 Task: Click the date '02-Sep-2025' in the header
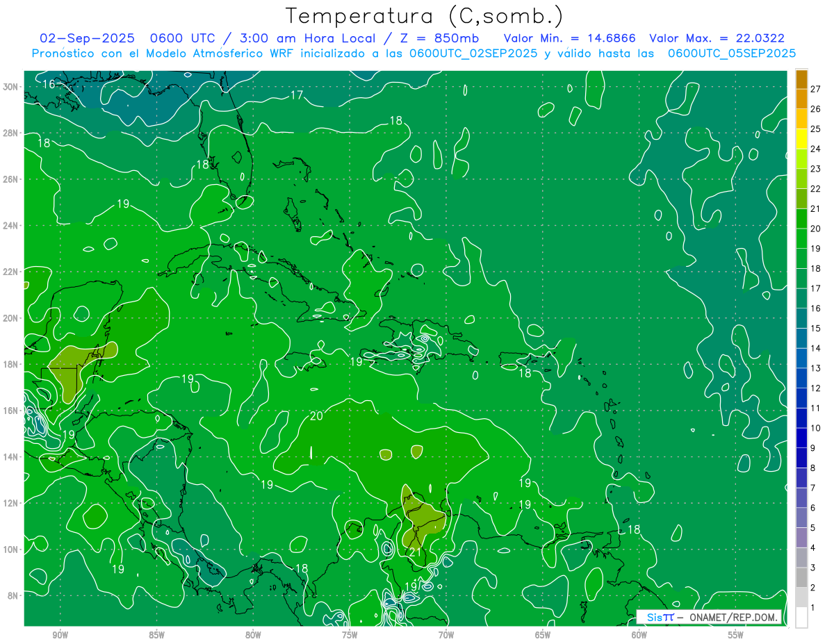point(88,38)
